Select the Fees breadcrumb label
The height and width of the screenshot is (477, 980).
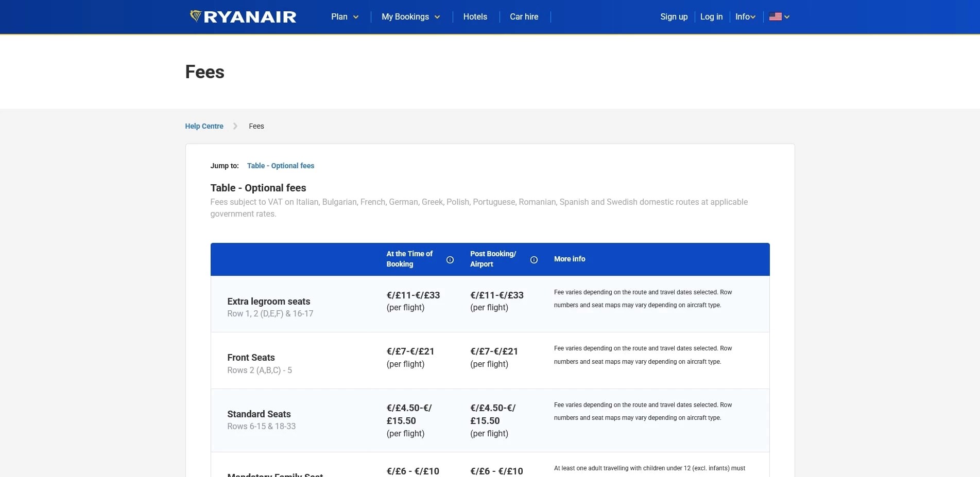pyautogui.click(x=256, y=126)
